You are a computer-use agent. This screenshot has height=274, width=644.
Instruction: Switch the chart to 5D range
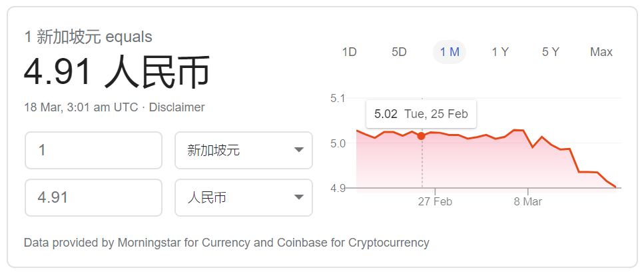tap(399, 52)
